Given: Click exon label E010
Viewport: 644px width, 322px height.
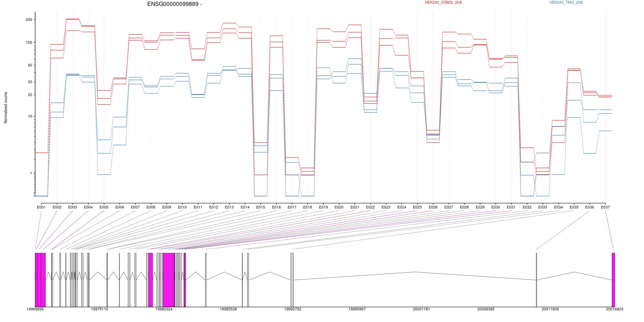Looking at the screenshot, I should 182,207.
